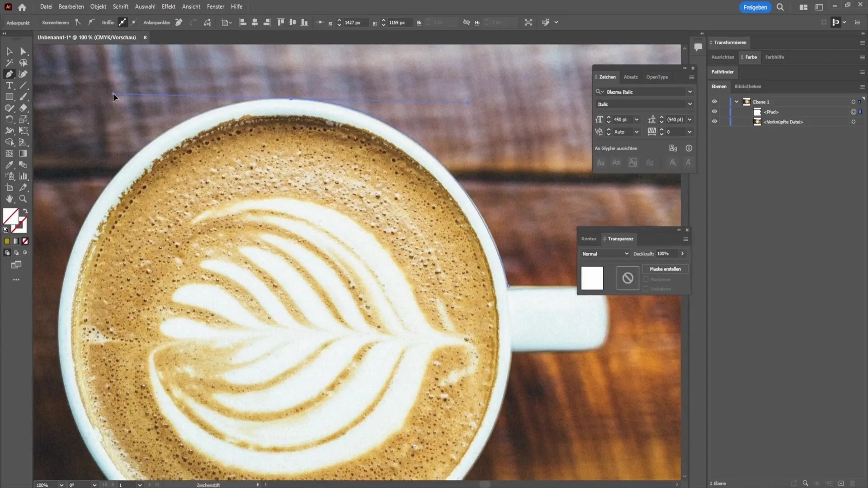Image resolution: width=868 pixels, height=488 pixels.
Task: Select the Magic Wand tool
Action: tap(9, 63)
